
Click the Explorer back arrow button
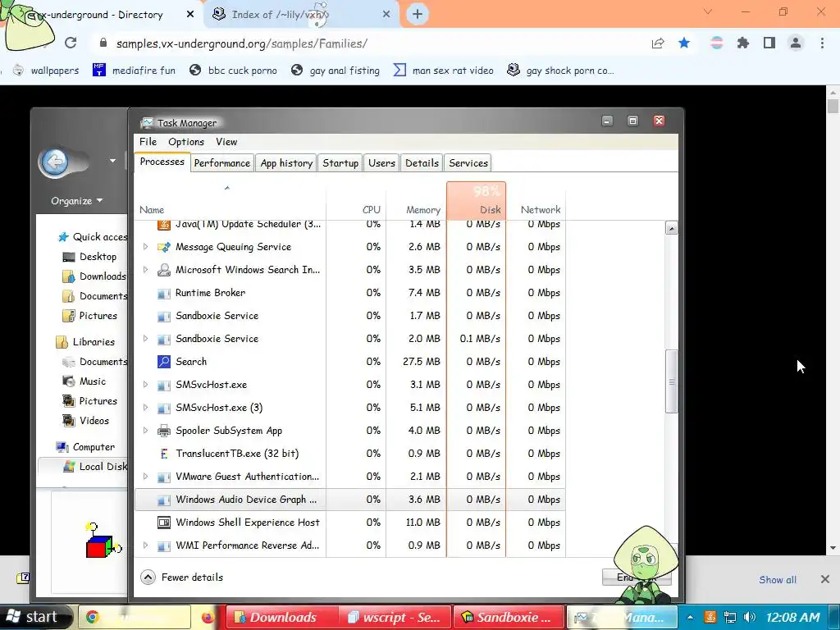pos(54,162)
